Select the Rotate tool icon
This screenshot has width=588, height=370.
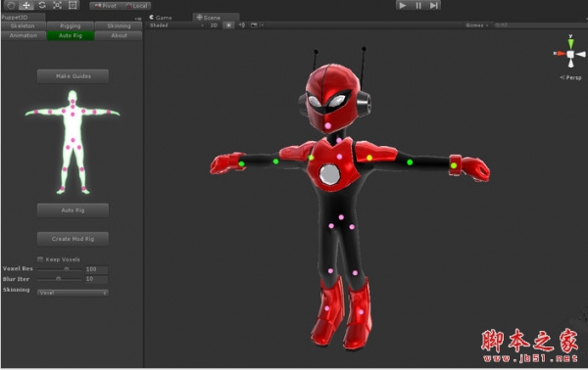(42, 5)
